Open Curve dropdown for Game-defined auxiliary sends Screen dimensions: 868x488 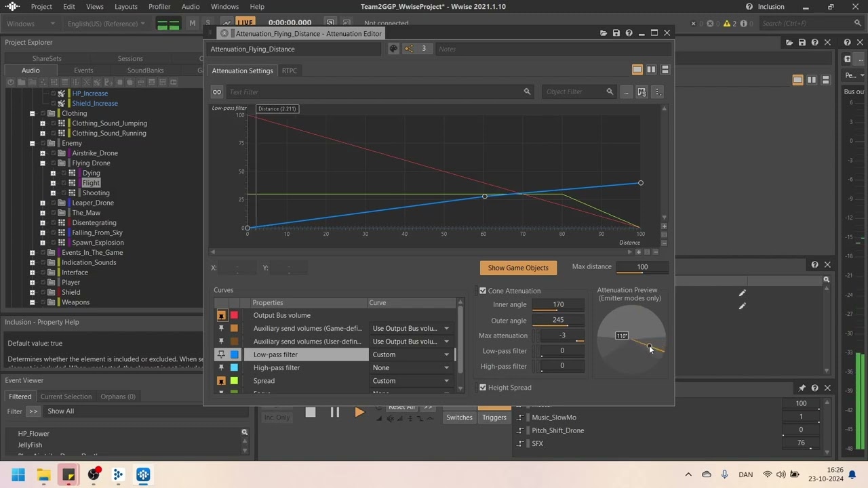pos(411,328)
